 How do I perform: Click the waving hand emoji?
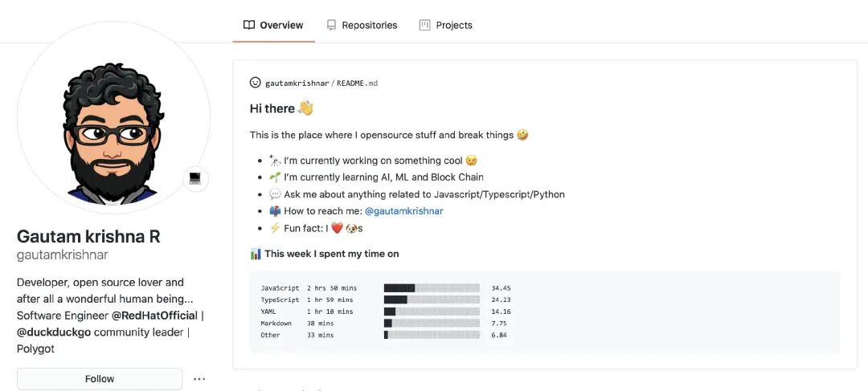point(305,108)
